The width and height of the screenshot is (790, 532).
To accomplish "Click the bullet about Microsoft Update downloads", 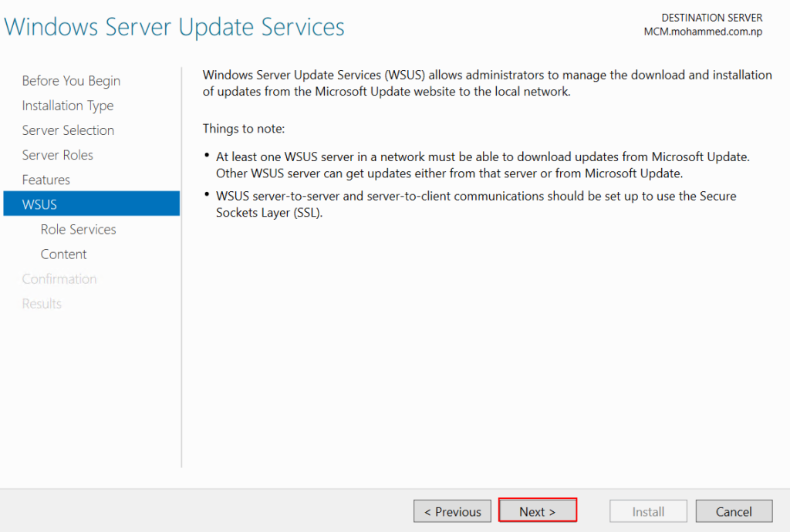I will click(x=482, y=164).
